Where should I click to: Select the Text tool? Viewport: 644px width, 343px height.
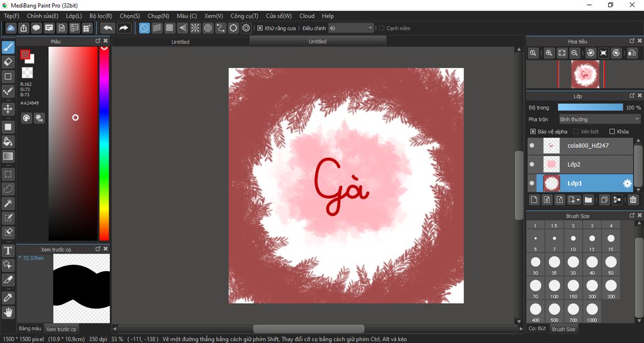pyautogui.click(x=8, y=250)
